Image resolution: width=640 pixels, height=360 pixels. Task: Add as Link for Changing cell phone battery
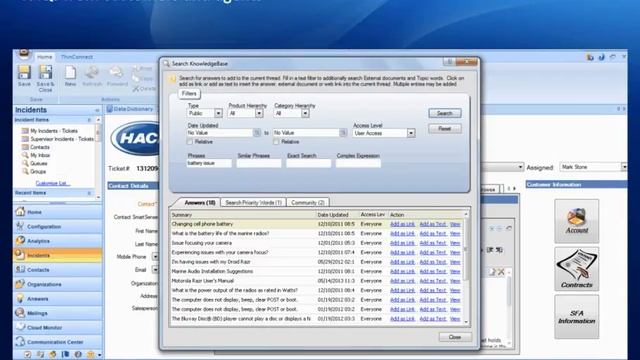pos(402,224)
